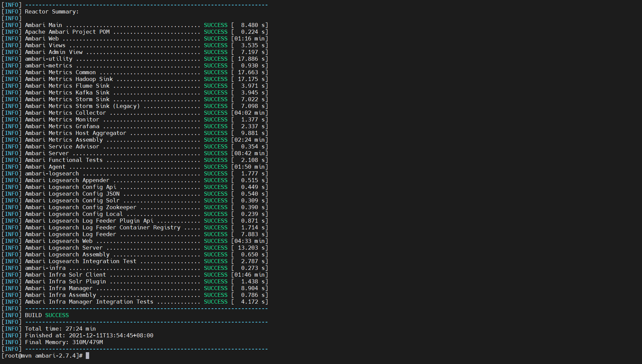Select 'Ambari Infra Manager Integration Tests' line
The image size is (642, 364).
(x=89, y=302)
